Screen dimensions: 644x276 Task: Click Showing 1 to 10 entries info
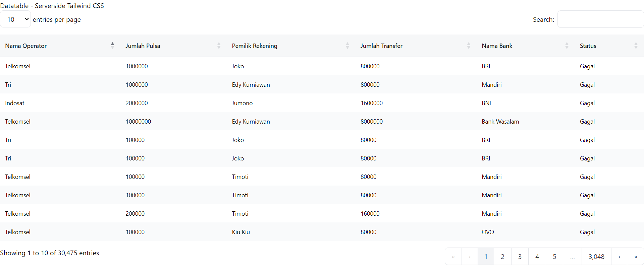(x=50, y=253)
